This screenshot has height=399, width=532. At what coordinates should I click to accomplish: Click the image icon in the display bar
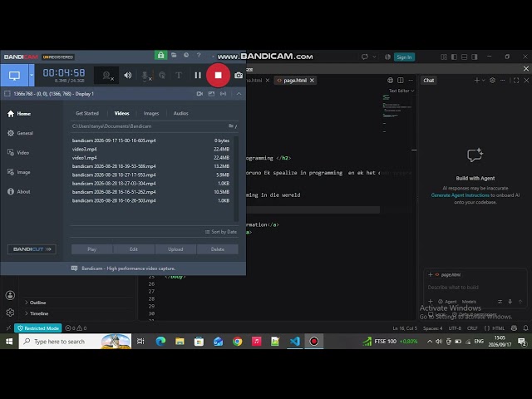[x=211, y=94]
